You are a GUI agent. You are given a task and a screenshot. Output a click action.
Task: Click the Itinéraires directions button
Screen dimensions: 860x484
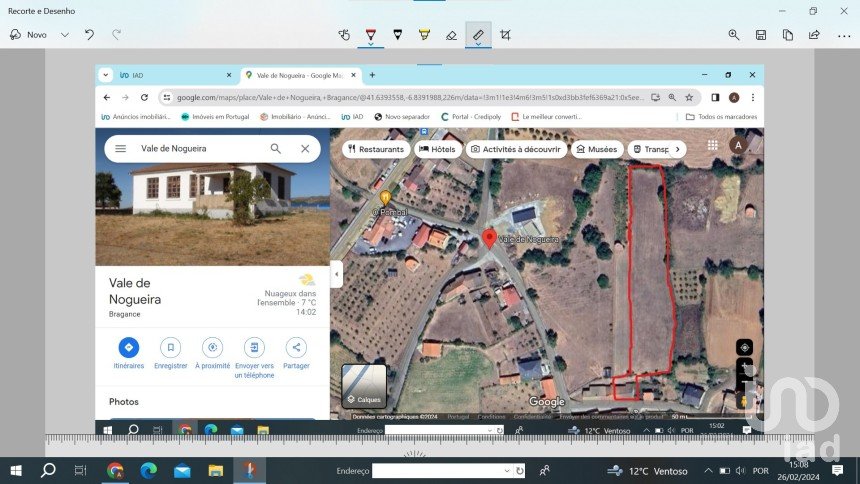point(129,353)
